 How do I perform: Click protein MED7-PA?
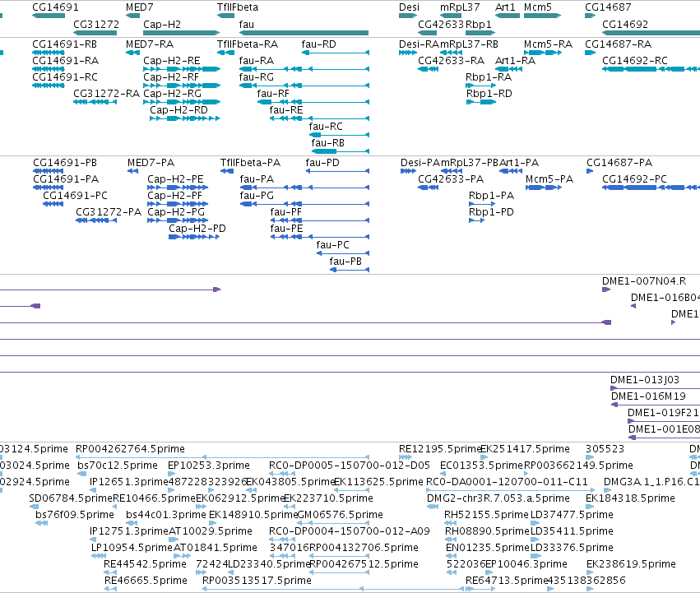(133, 171)
